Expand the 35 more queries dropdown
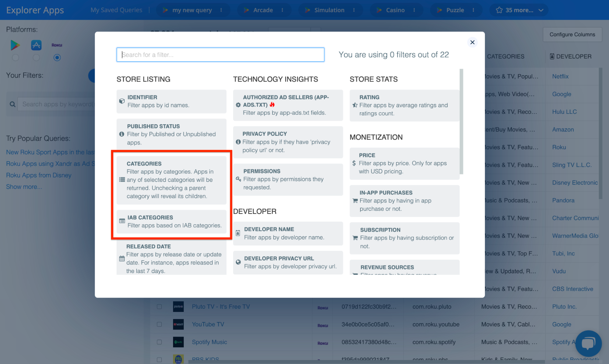Viewport: 609px width, 364px height. pos(541,10)
